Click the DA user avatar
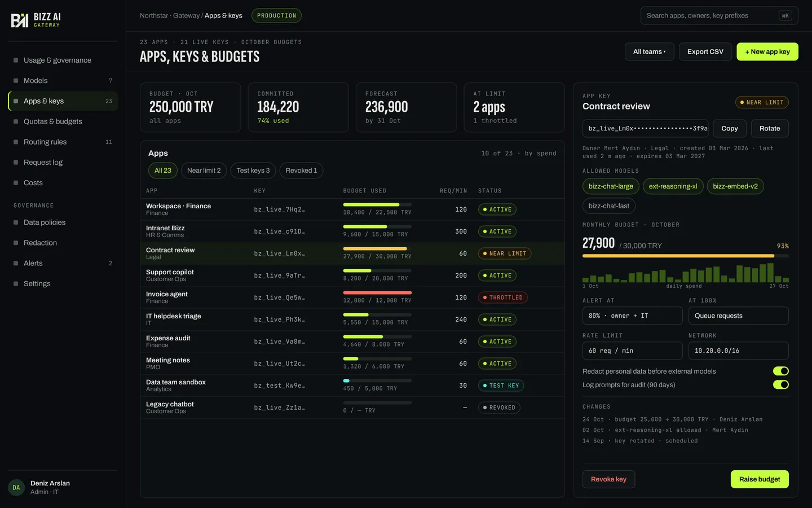The width and height of the screenshot is (812, 508). click(x=16, y=487)
